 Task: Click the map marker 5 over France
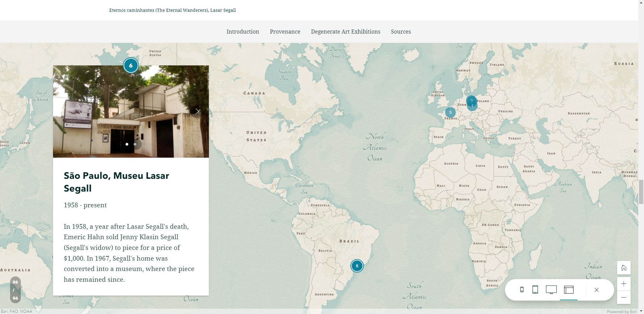[450, 112]
